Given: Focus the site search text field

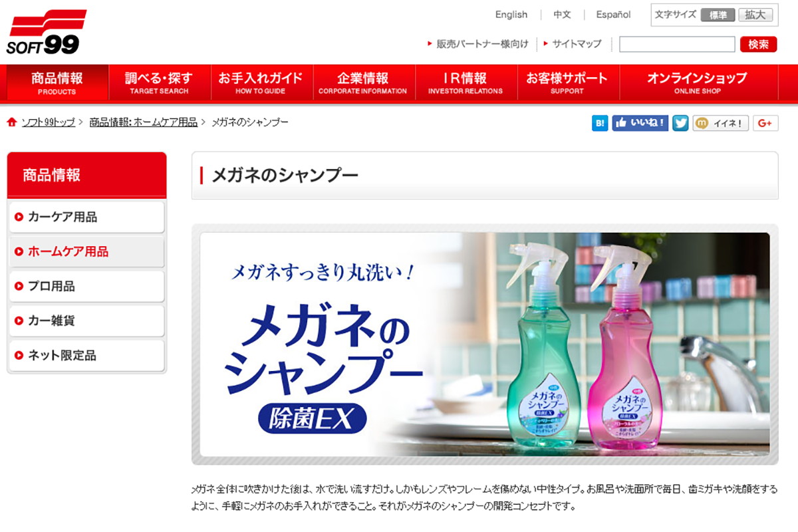Looking at the screenshot, I should tap(677, 45).
